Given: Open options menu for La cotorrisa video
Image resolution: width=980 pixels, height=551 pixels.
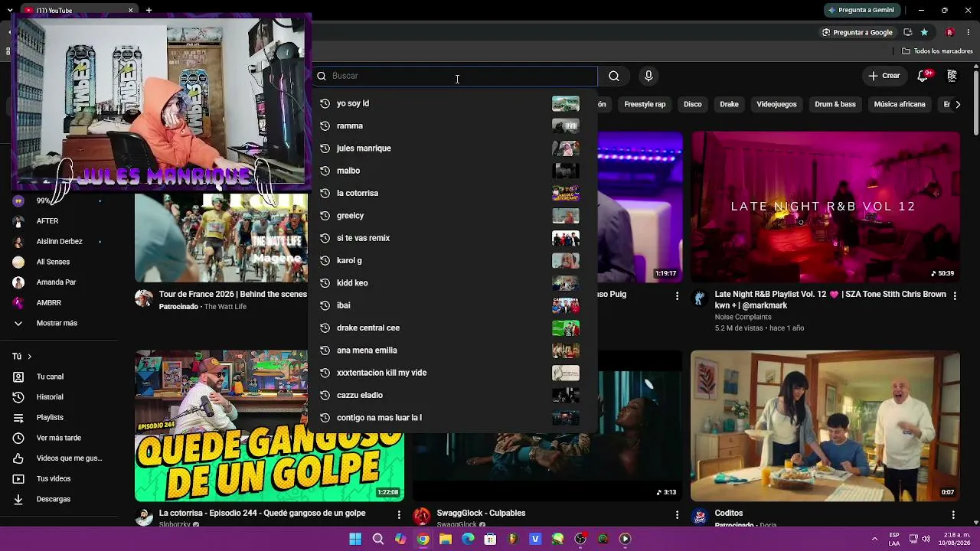Looking at the screenshot, I should [x=399, y=514].
